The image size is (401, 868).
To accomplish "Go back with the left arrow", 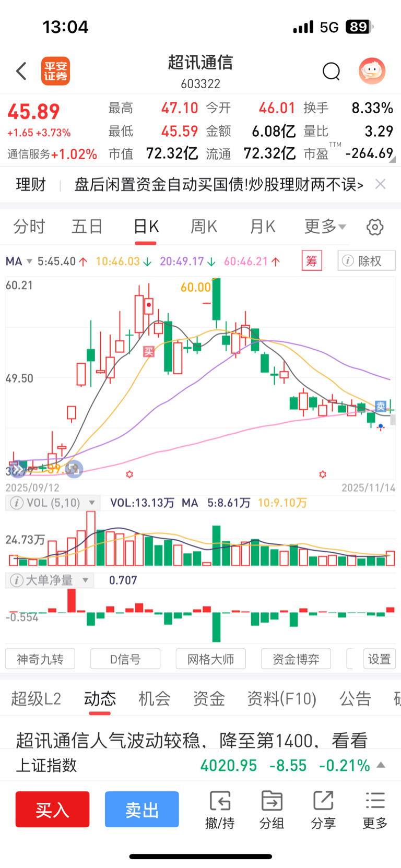I will (x=21, y=71).
